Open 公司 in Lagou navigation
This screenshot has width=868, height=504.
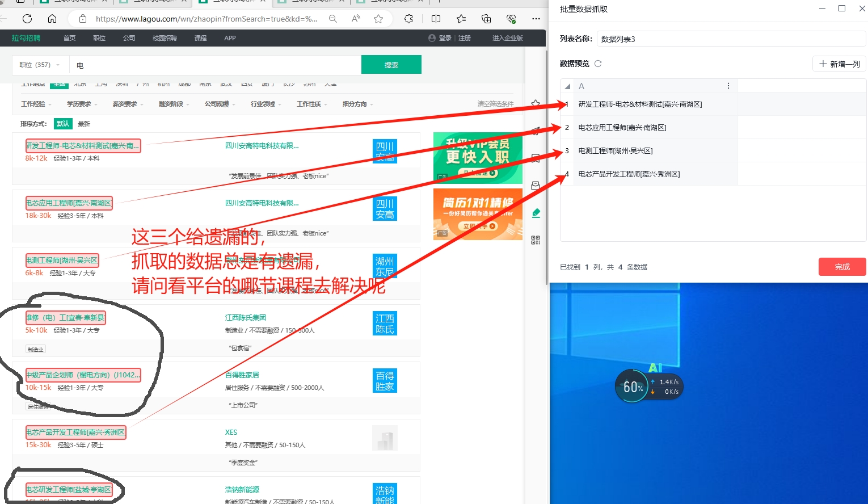[129, 38]
